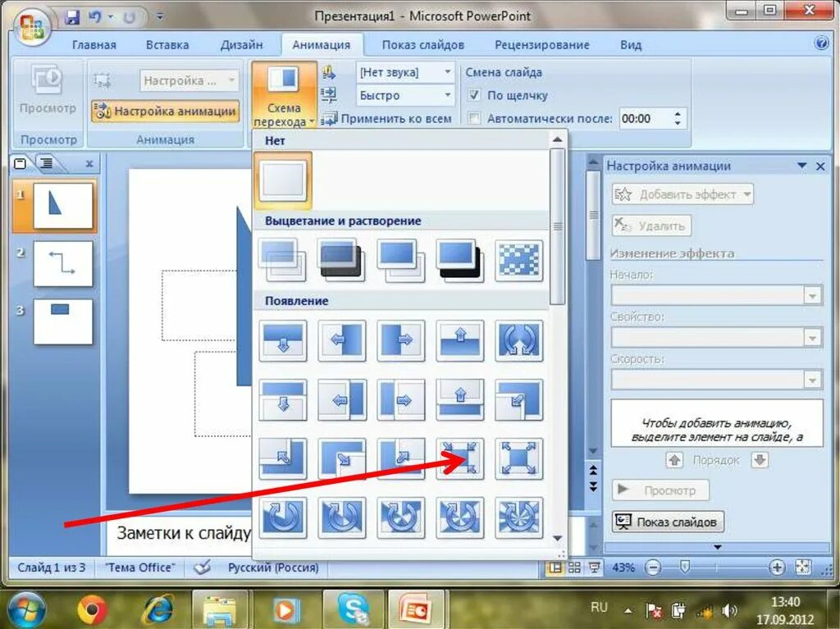Open the Свойство dropdown
This screenshot has height=629, width=840.
[717, 338]
